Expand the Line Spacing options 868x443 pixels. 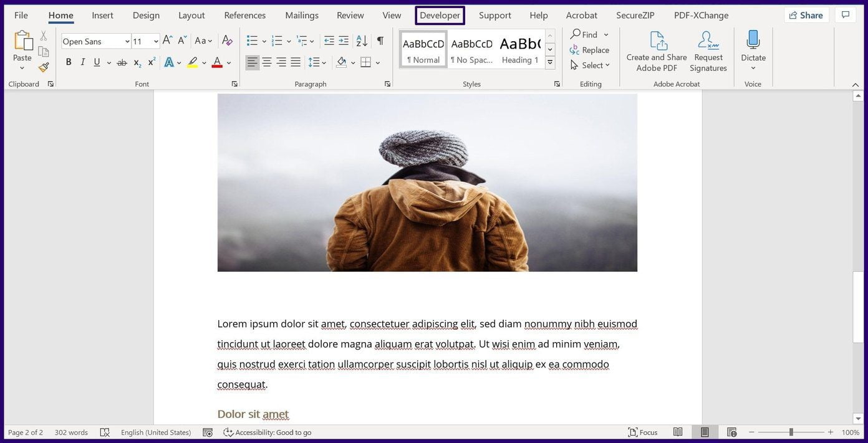pos(324,62)
